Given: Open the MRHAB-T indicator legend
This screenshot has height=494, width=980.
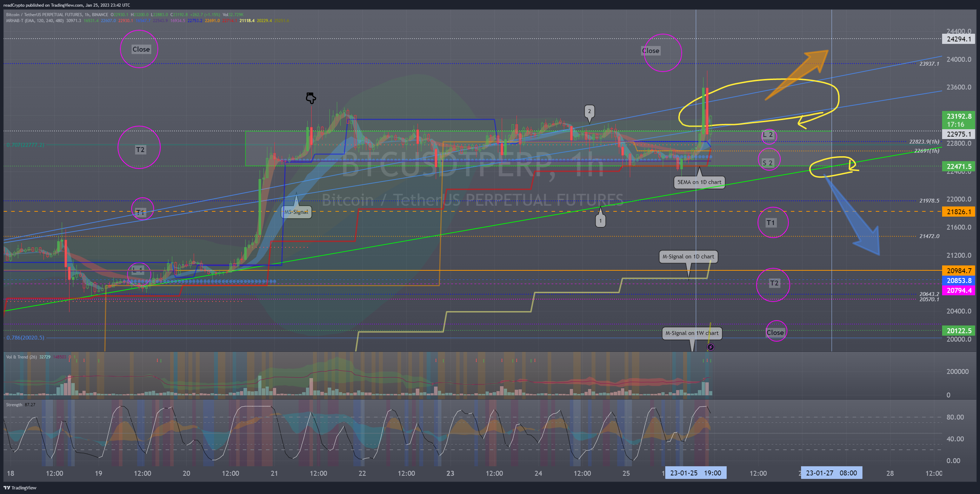Looking at the screenshot, I should click(x=35, y=21).
